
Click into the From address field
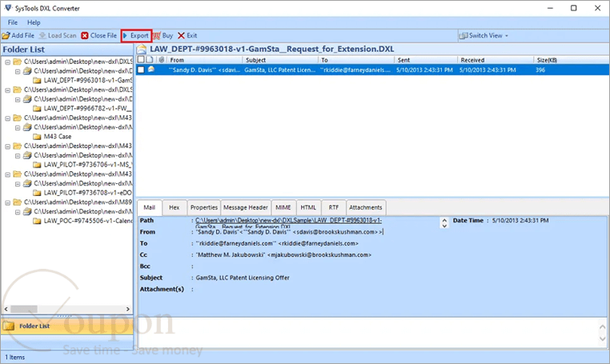[289, 232]
